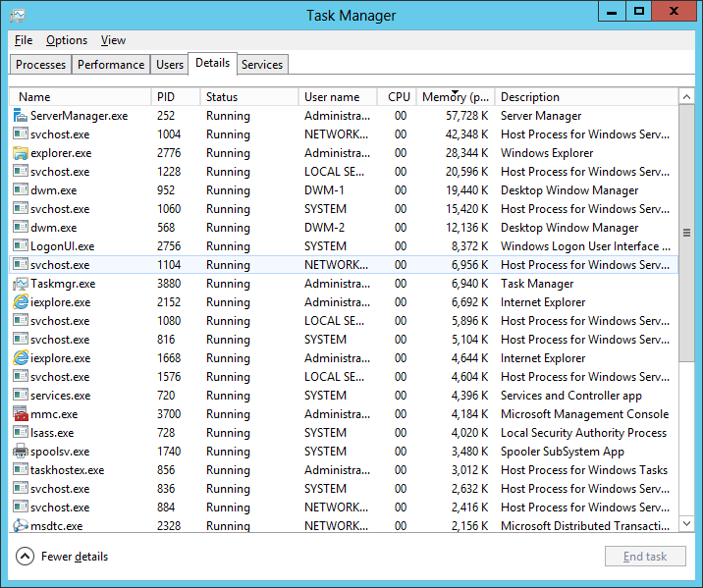Click the 2,156 K memory value

click(x=469, y=526)
